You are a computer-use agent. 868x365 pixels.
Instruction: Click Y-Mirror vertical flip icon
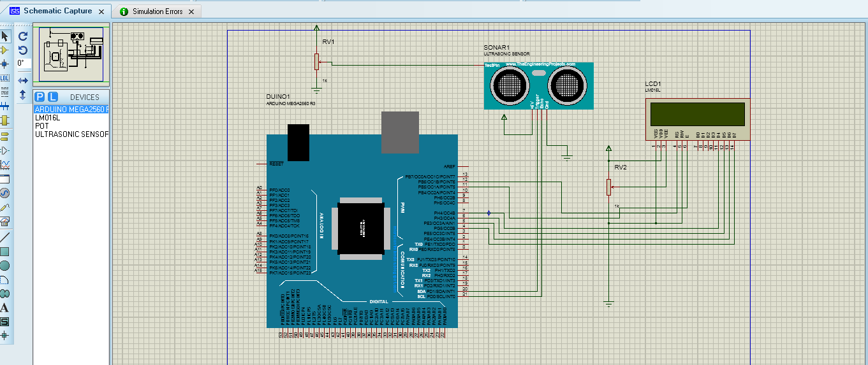coord(23,95)
